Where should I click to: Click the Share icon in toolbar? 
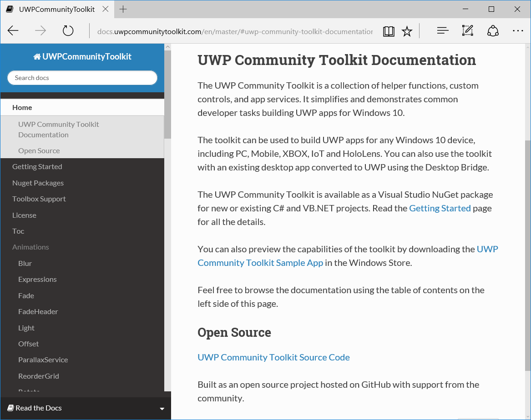pyautogui.click(x=493, y=31)
